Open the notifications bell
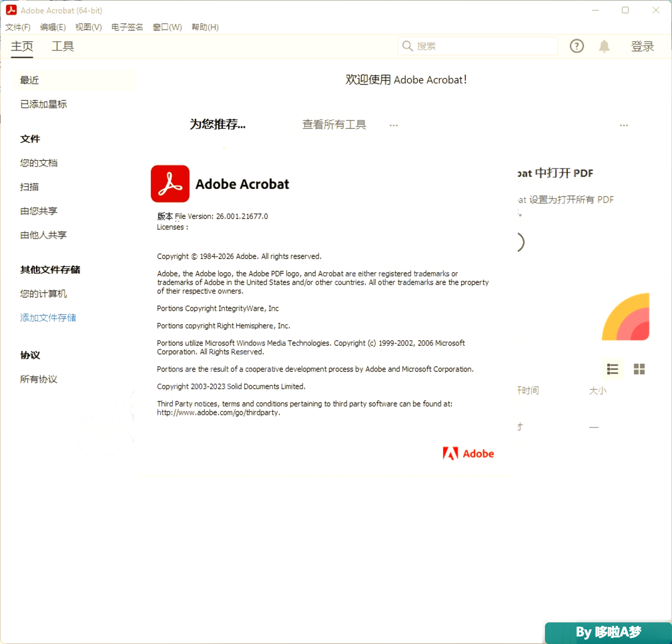Viewport: 672px width, 644px height. click(x=604, y=46)
